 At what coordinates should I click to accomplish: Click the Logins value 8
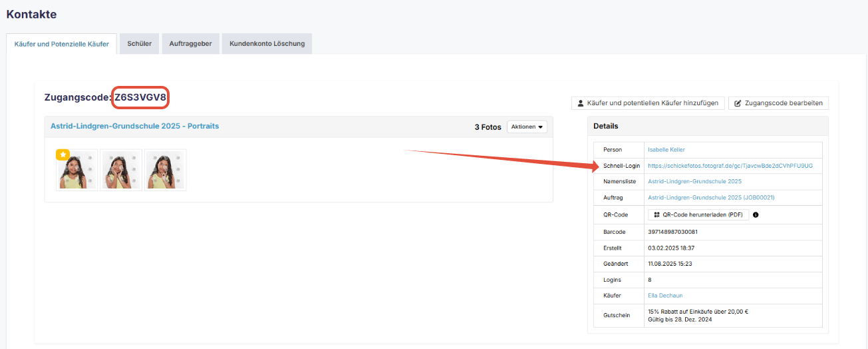click(650, 280)
